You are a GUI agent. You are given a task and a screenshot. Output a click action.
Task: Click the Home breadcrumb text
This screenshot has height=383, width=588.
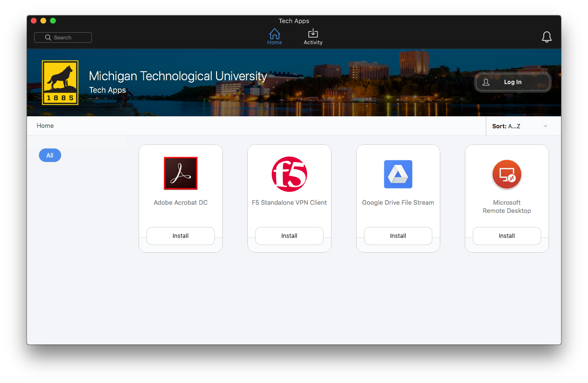pyautogui.click(x=45, y=126)
